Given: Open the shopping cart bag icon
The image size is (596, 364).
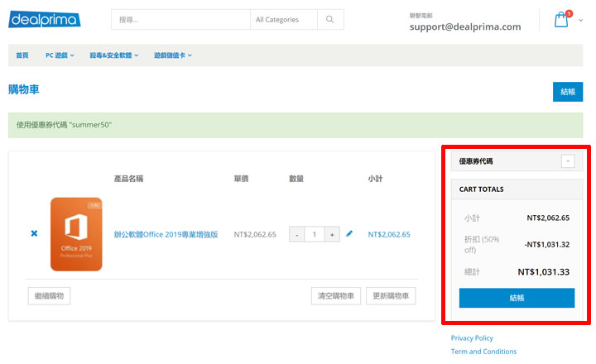Looking at the screenshot, I should [x=561, y=21].
